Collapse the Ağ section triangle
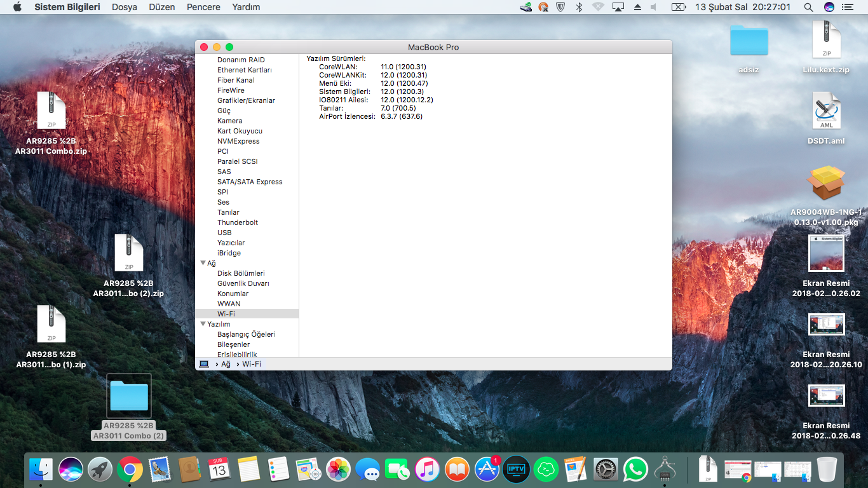The image size is (868, 488). 203,263
